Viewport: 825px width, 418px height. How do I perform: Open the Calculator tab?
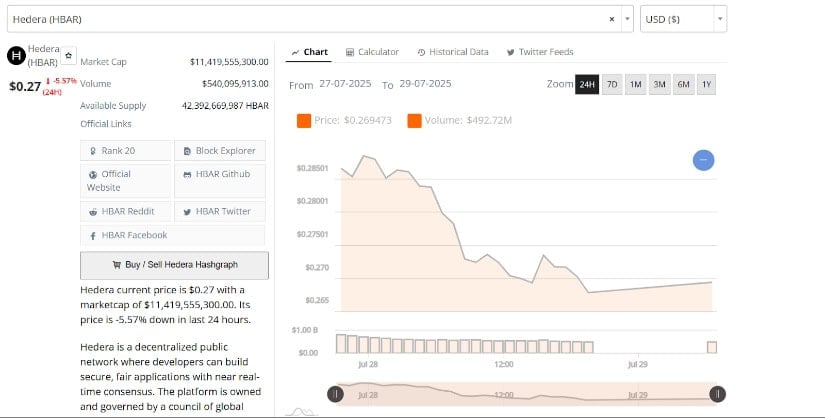373,52
